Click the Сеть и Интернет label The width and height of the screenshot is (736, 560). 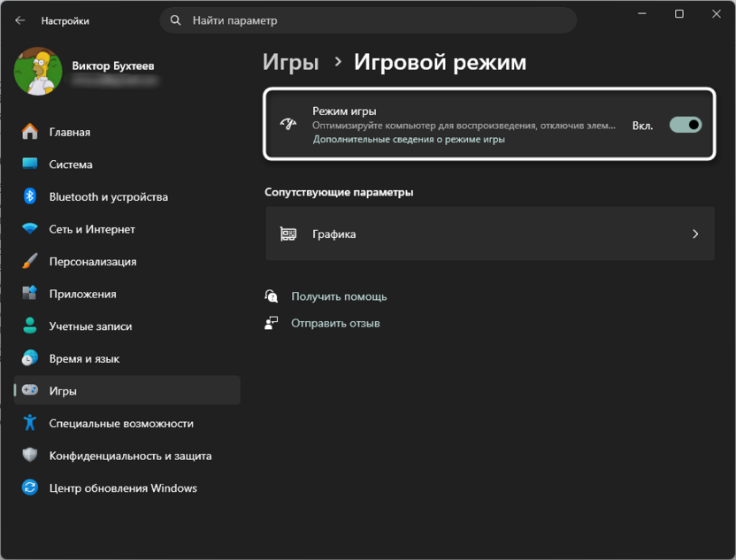click(x=92, y=229)
